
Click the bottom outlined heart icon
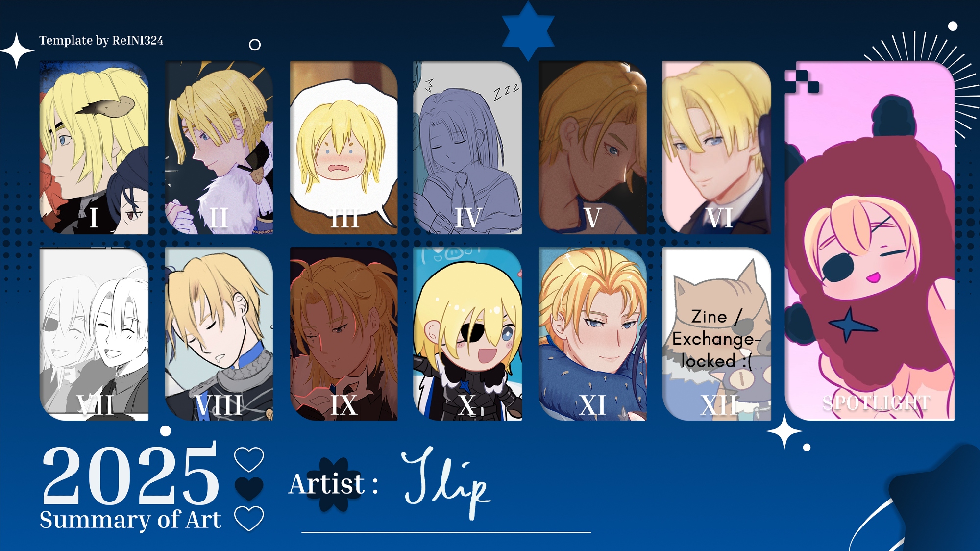[249, 518]
